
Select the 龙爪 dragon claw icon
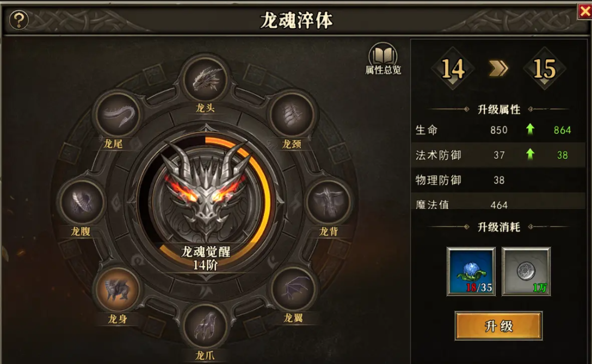(205, 326)
